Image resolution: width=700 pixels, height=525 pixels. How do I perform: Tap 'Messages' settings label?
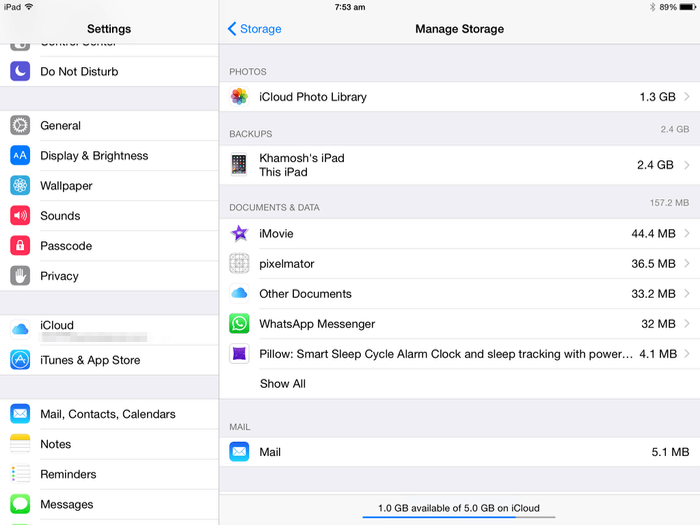[67, 504]
